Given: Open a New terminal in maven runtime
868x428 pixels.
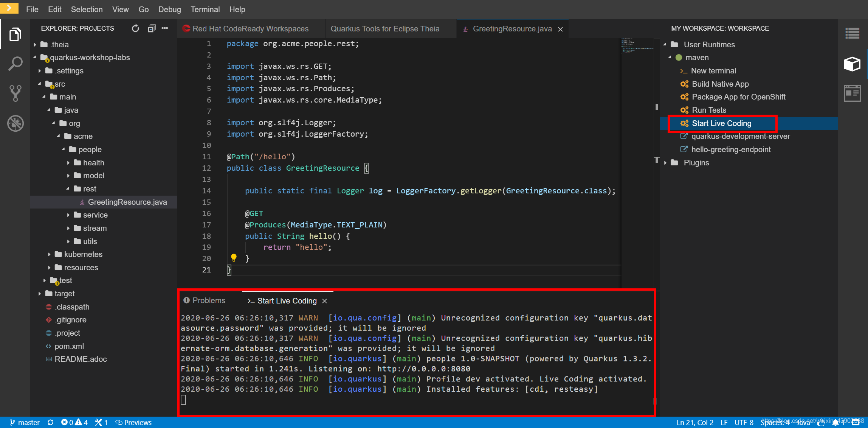Looking at the screenshot, I should [713, 71].
